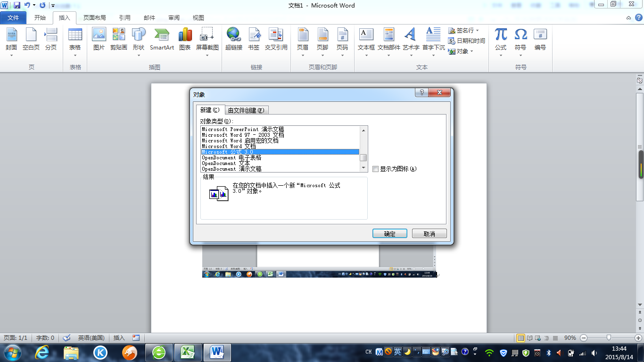Image resolution: width=644 pixels, height=362 pixels.
Task: Click the zoom slider handle
Action: [x=609, y=338]
